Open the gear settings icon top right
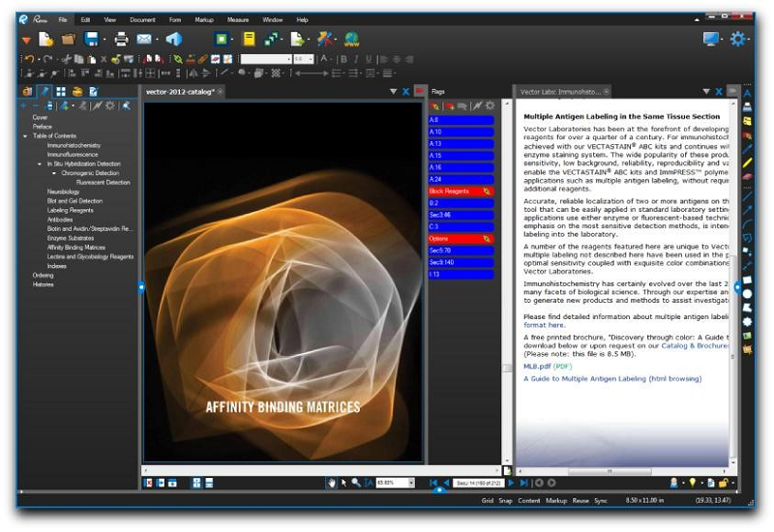The width and height of the screenshot is (774, 532). tap(738, 40)
